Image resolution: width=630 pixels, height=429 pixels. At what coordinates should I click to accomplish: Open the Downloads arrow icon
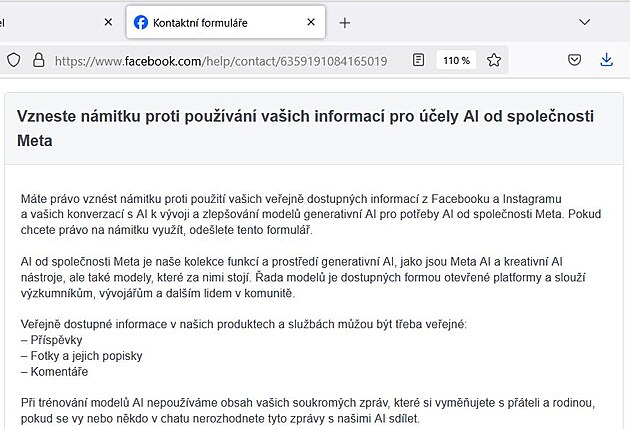click(606, 60)
